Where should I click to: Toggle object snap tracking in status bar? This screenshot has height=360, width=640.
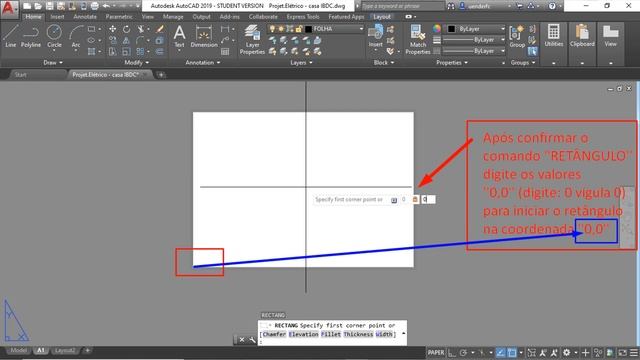[x=500, y=352]
